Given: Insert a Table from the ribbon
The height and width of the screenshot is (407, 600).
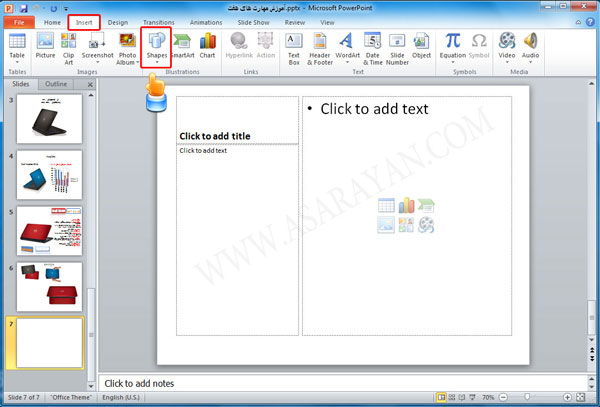Looking at the screenshot, I should pos(17,46).
